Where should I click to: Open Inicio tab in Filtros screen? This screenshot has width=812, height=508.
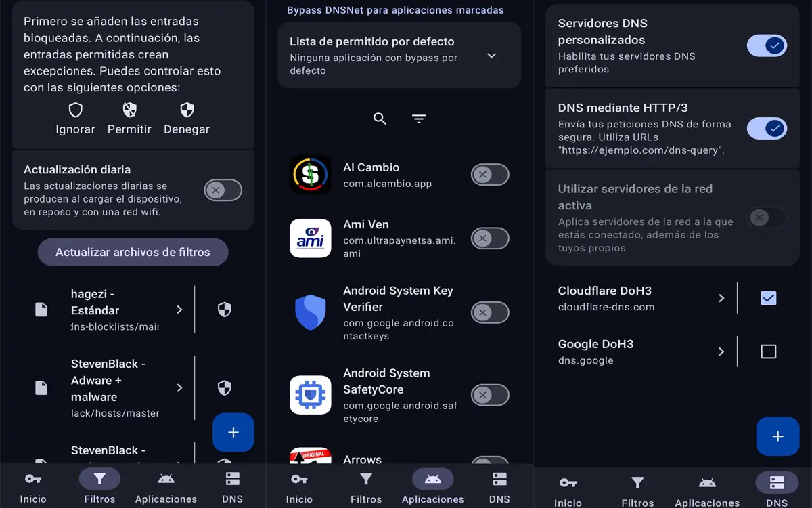[33, 487]
